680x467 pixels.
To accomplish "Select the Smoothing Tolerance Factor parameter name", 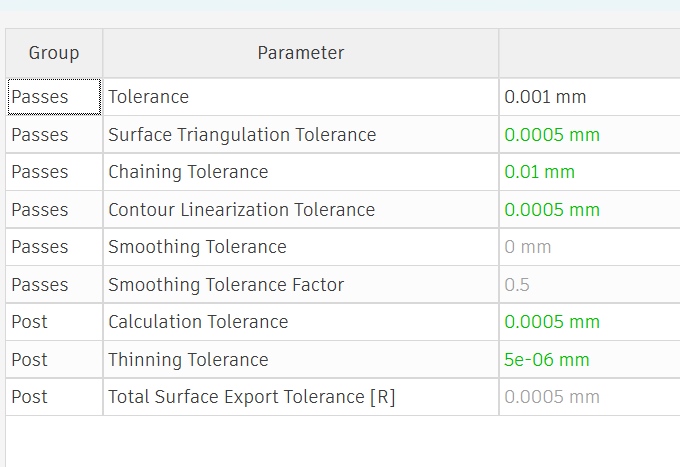I will coord(226,285).
